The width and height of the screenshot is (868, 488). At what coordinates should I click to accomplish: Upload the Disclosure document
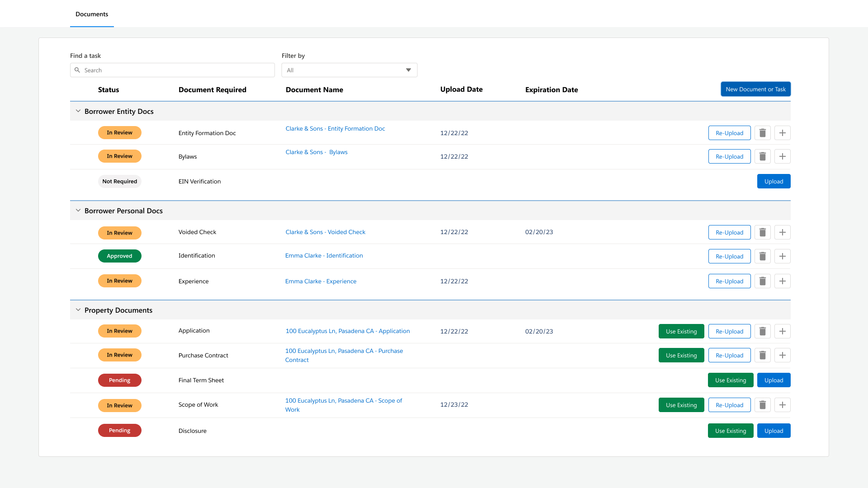[774, 431]
